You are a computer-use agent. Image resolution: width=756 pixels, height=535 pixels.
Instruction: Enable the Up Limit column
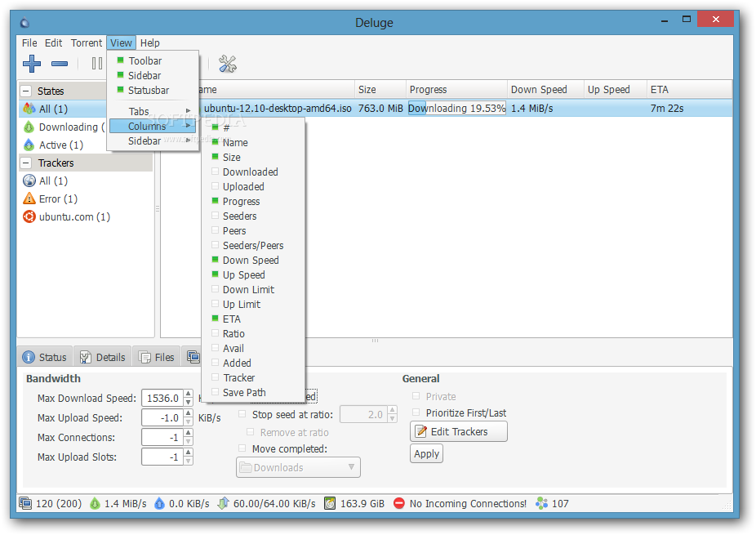(x=254, y=305)
